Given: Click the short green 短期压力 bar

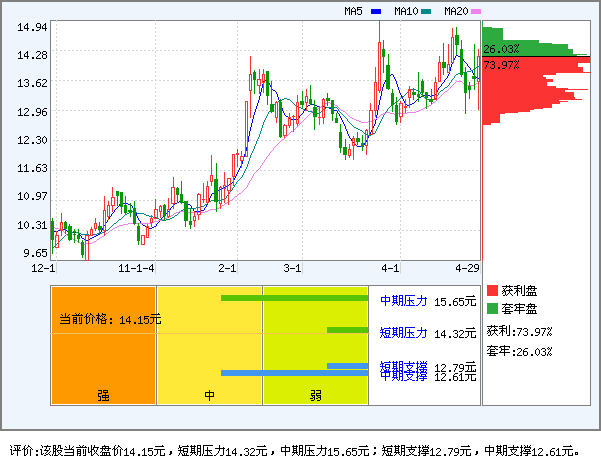Looking at the screenshot, I should tap(348, 330).
